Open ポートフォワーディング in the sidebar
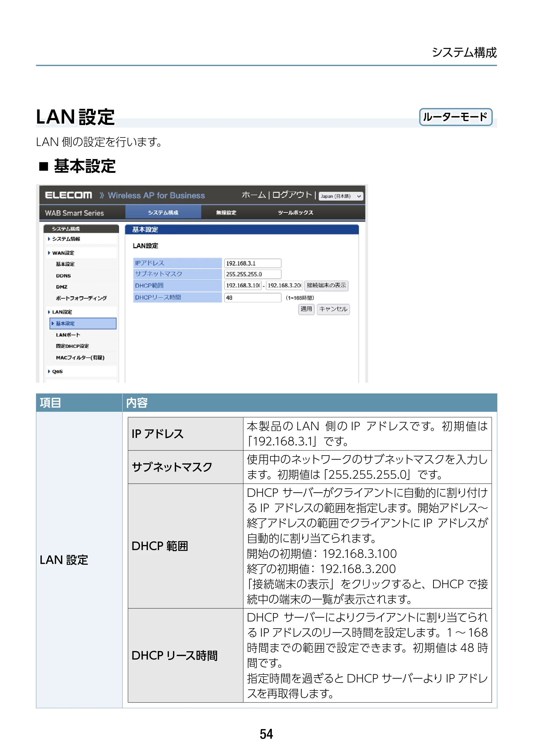Screen dimensions: 533x756 (x=81, y=298)
